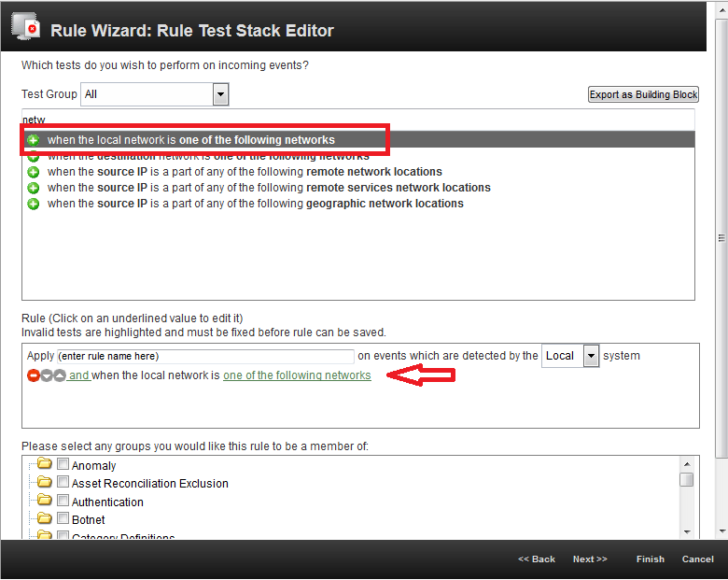Check the Anomaly group checkbox
The image size is (728, 580).
tap(63, 465)
